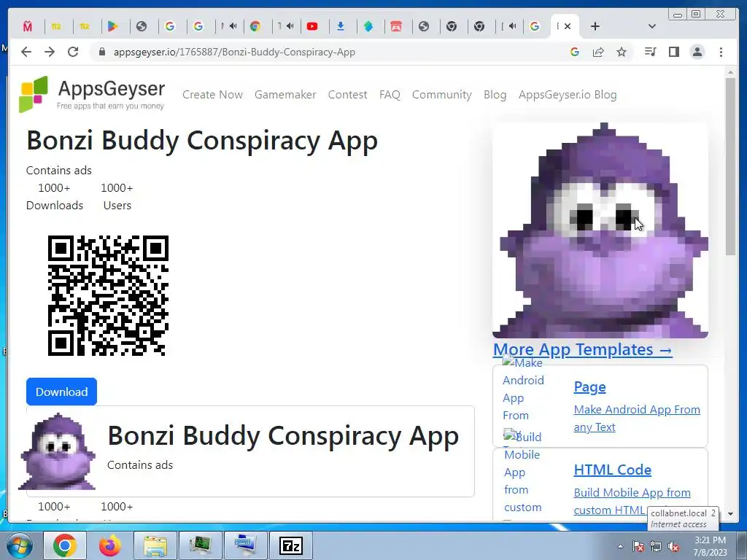
Task: Open 7-Zip from the taskbar
Action: pyautogui.click(x=291, y=545)
